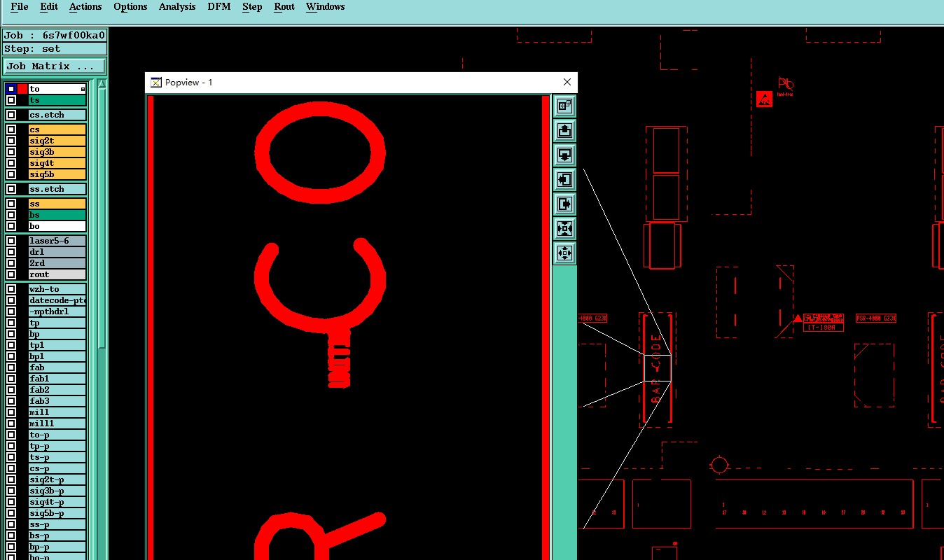Screen dimensions: 944x560
Task: Click the red color swatch of layer 'to'
Action: click(22, 89)
